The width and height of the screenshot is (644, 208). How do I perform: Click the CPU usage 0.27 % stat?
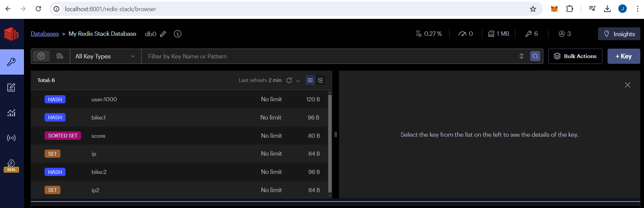pyautogui.click(x=429, y=34)
